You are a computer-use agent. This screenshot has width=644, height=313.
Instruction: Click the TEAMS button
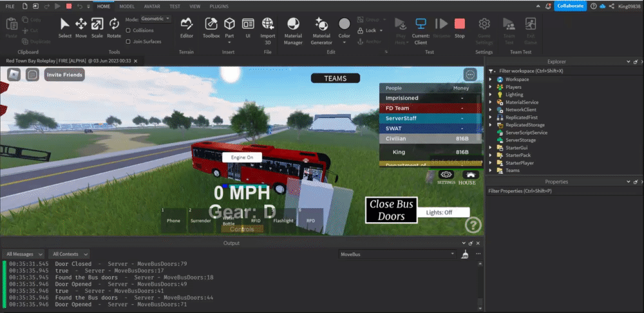click(335, 78)
